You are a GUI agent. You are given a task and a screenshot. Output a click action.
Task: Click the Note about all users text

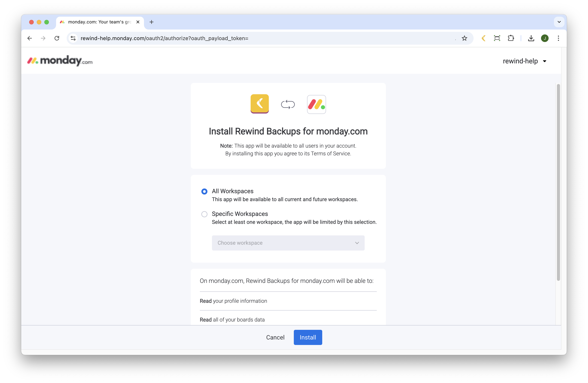click(x=288, y=146)
